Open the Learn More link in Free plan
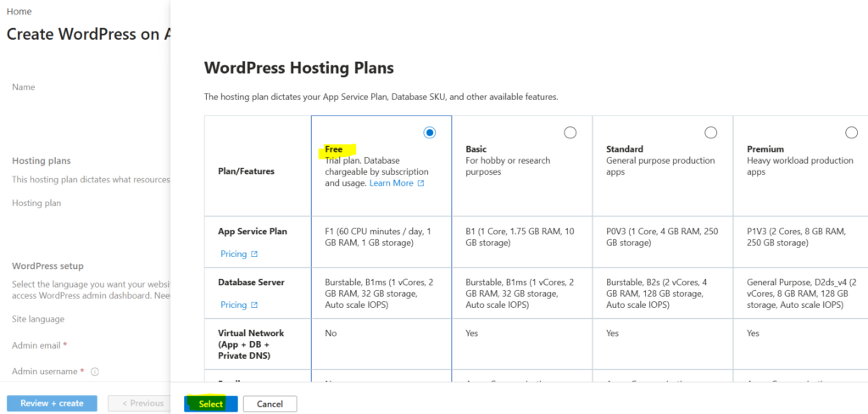Image resolution: width=868 pixels, height=414 pixels. click(x=392, y=183)
